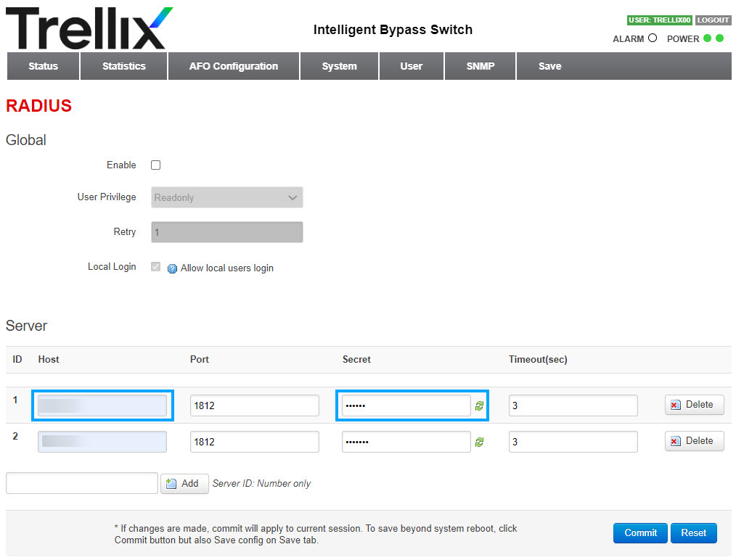
Task: Click the RADIUS page heading
Action: pos(38,106)
